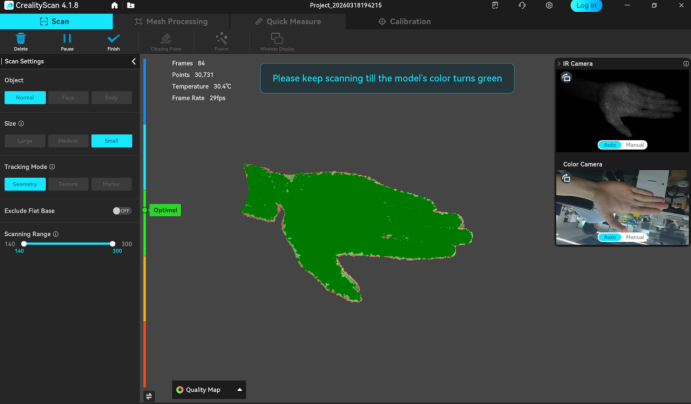This screenshot has height=404, width=691.
Task: Set Color Camera exposure to Manual
Action: 635,237
